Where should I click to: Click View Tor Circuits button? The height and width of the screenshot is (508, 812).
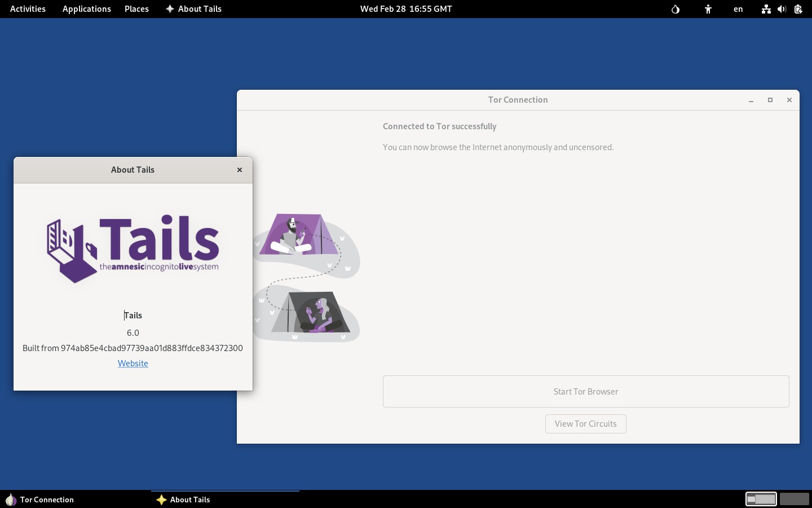coord(586,424)
